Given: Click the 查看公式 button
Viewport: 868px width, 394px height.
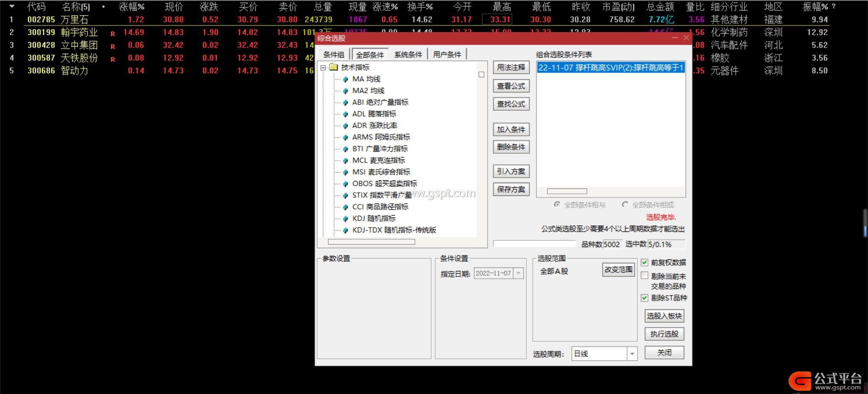Looking at the screenshot, I should click(511, 86).
